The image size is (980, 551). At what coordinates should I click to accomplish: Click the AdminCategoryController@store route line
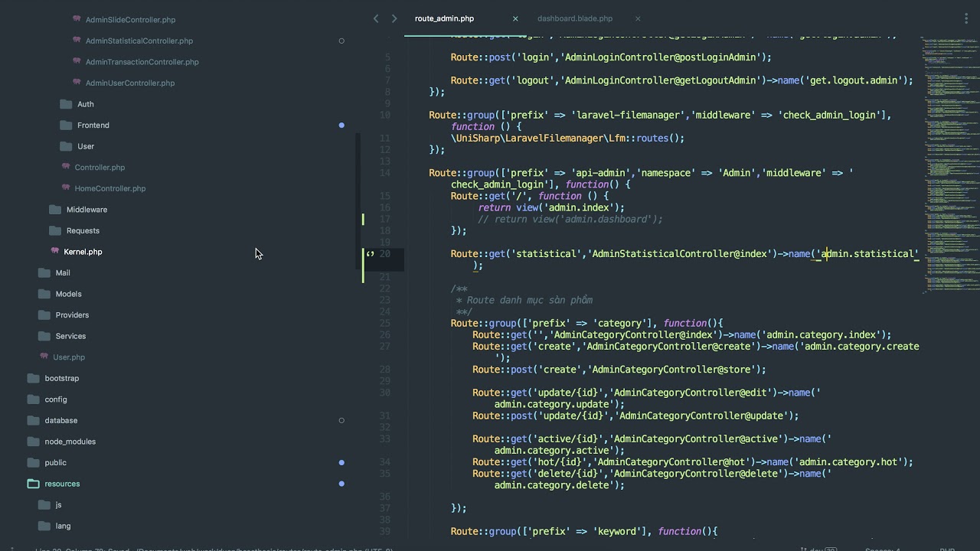click(x=619, y=370)
